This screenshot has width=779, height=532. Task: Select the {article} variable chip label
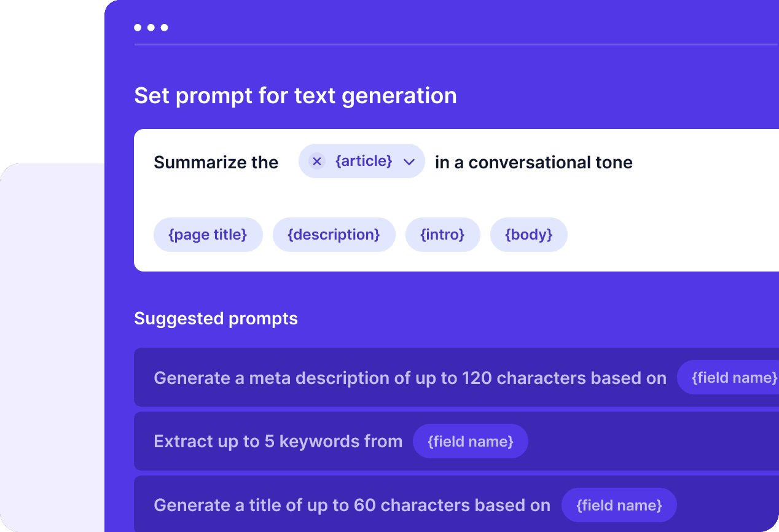tap(364, 161)
